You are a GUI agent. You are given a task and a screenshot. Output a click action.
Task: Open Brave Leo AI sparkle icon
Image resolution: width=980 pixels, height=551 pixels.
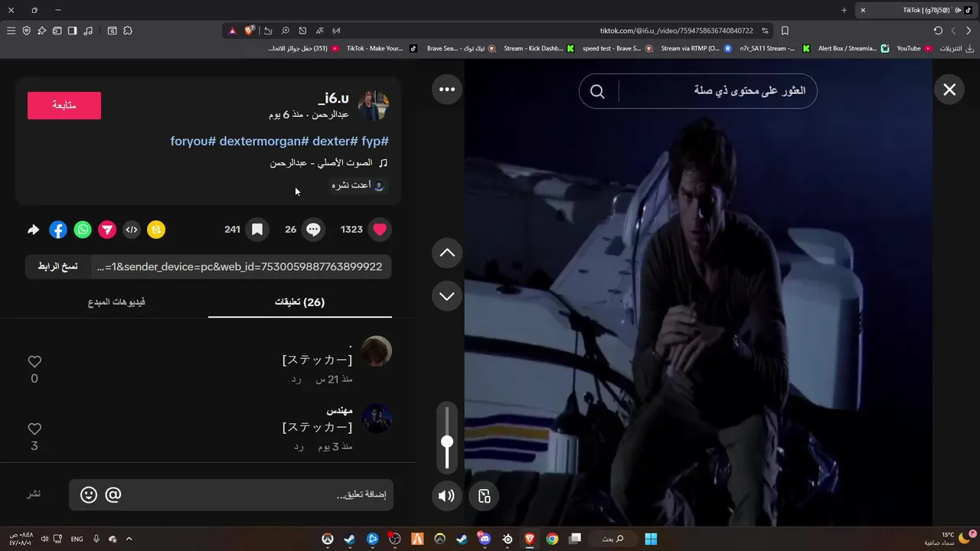pos(42,31)
